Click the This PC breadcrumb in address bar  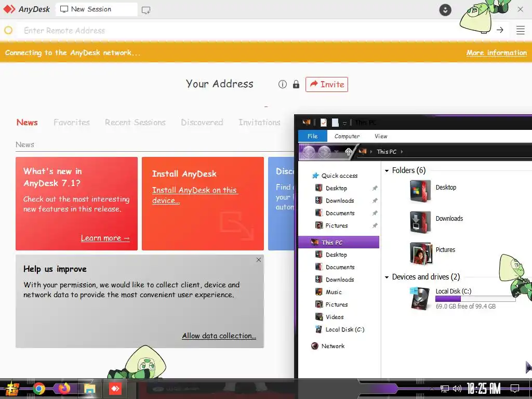click(387, 152)
